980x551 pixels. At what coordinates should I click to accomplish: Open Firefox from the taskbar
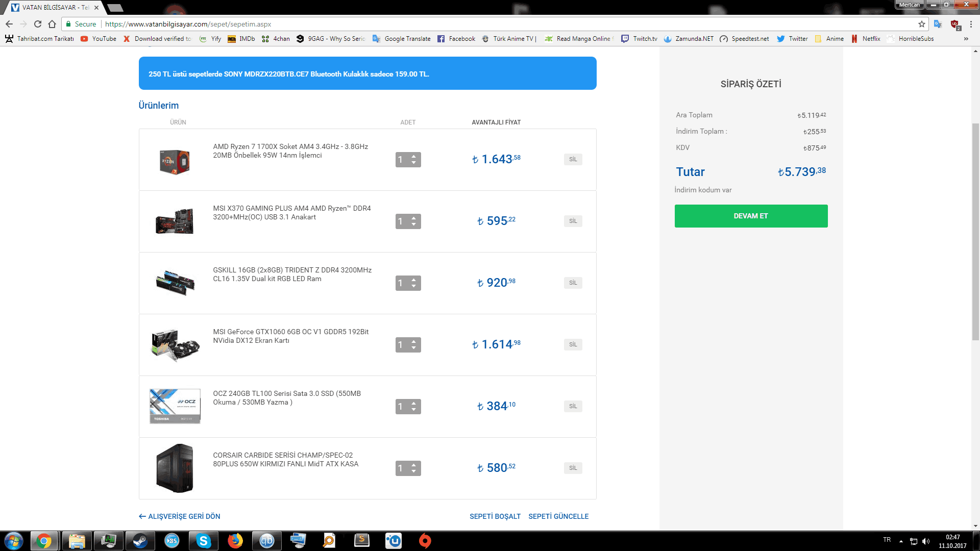point(235,541)
